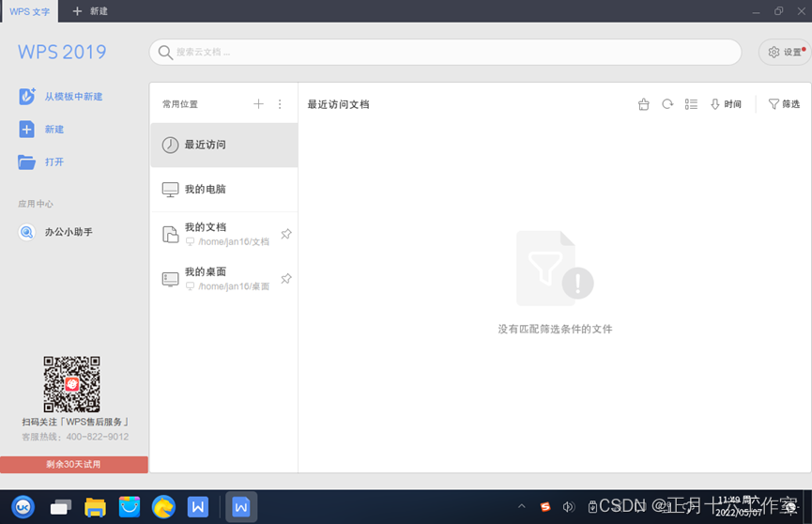812x524 pixels.
Task: Restore the WPS window size
Action: tap(779, 11)
